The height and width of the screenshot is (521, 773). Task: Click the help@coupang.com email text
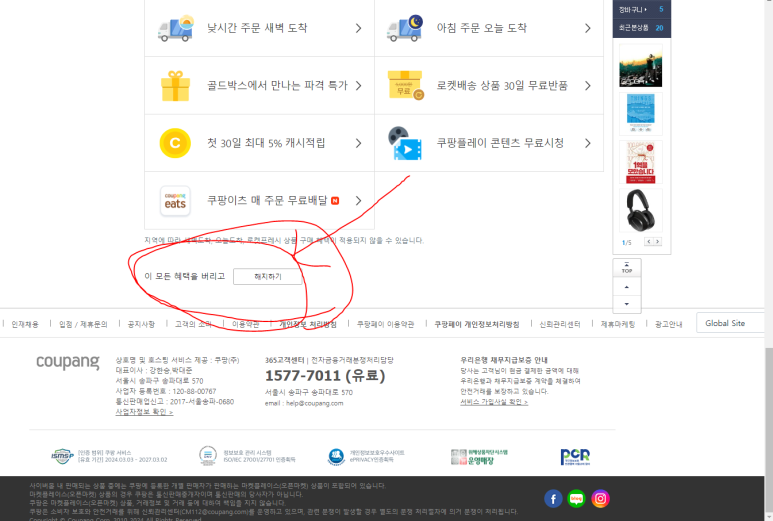point(315,403)
